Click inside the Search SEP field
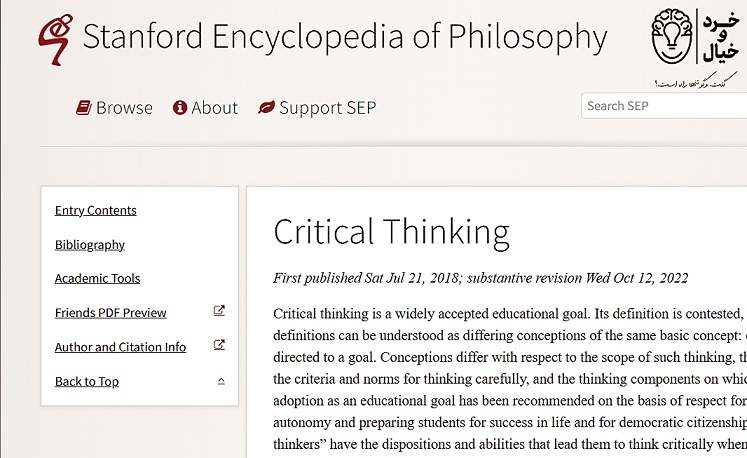The width and height of the screenshot is (747, 458). (x=663, y=106)
